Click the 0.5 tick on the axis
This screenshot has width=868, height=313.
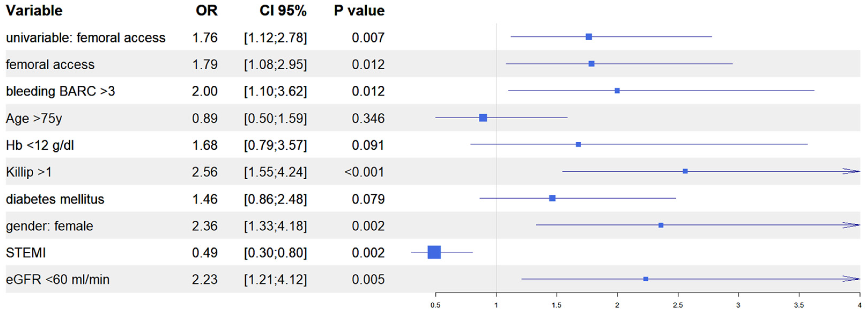pyautogui.click(x=435, y=305)
